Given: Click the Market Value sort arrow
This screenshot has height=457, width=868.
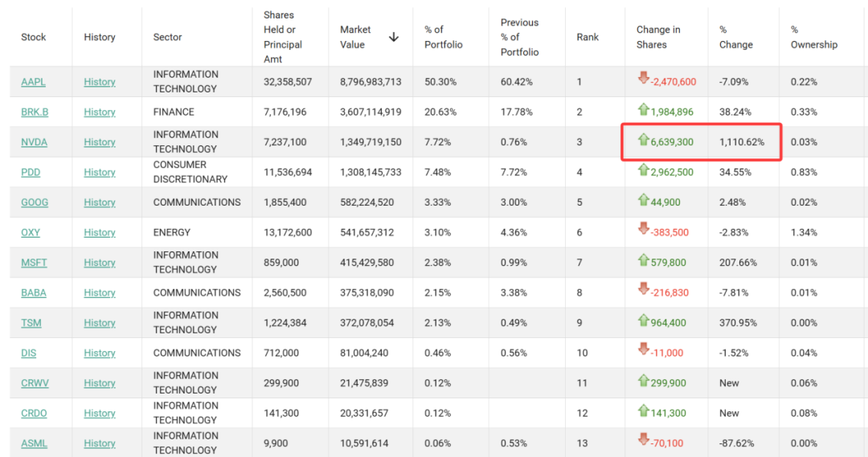Looking at the screenshot, I should (394, 37).
